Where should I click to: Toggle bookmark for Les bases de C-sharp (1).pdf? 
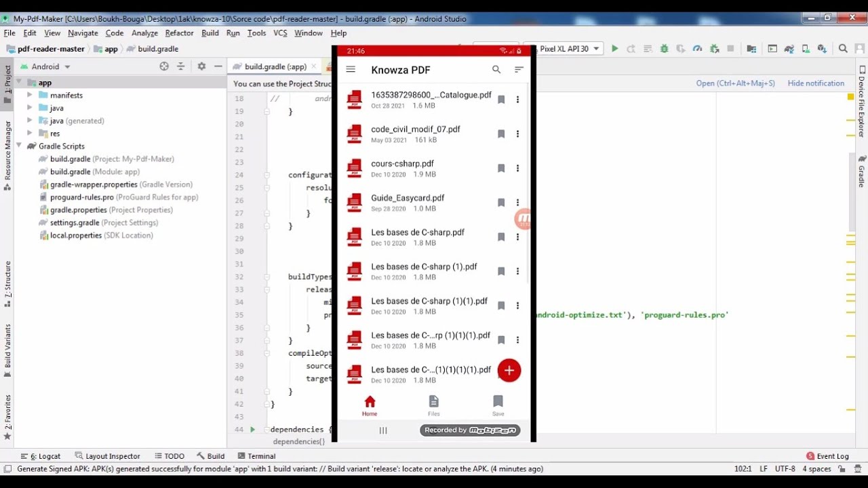tap(501, 271)
